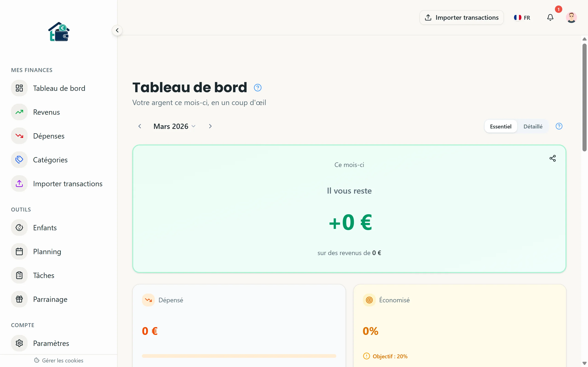Open Planning in the sidebar menu
The image size is (588, 367).
click(47, 252)
